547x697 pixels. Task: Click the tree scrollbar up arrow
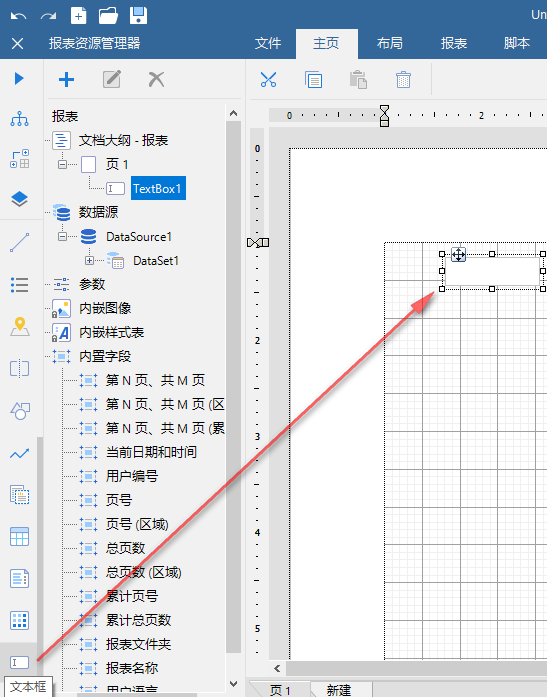[233, 113]
